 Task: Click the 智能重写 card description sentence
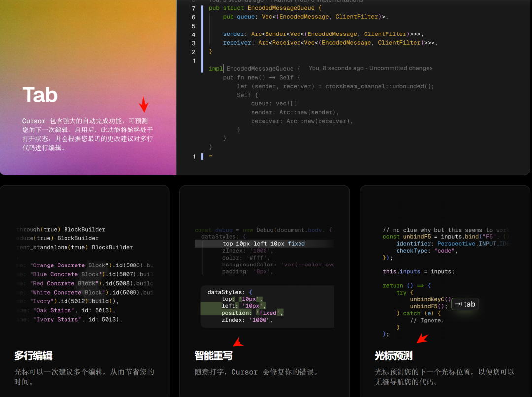click(258, 372)
